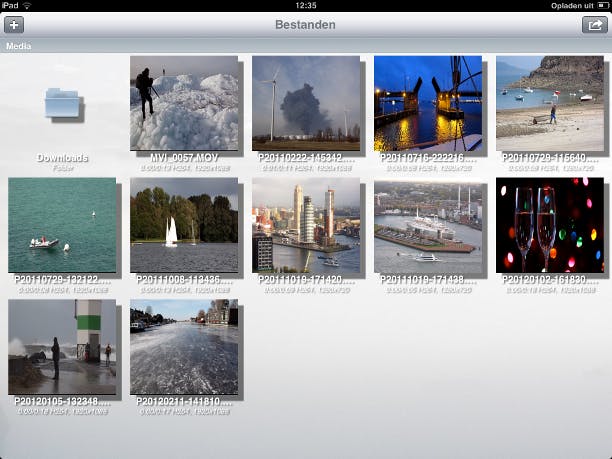
Task: Open P20120105-132348 stormy lighthouse video
Action: click(x=62, y=347)
